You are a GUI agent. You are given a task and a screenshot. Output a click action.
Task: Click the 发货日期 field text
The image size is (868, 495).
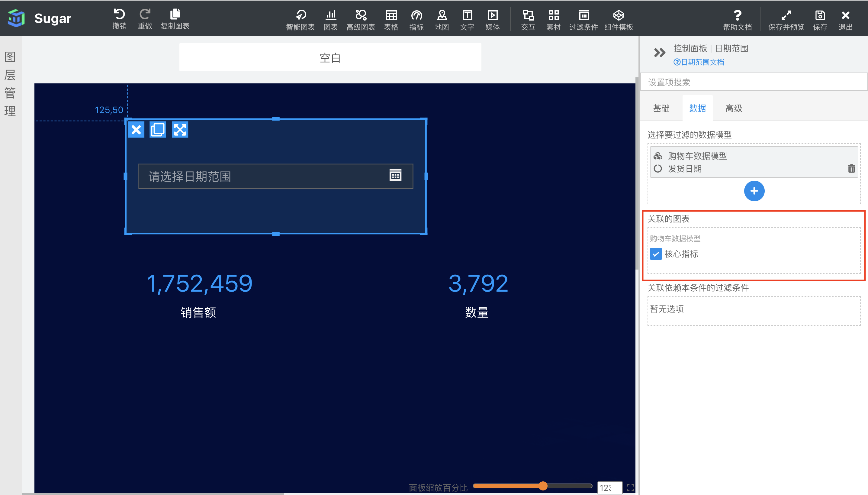click(x=685, y=169)
